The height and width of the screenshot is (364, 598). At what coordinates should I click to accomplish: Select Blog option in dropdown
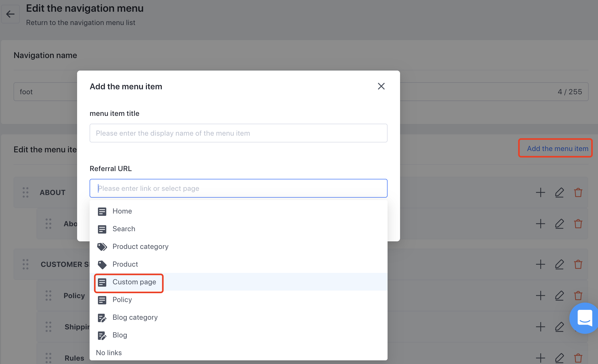pos(120,335)
